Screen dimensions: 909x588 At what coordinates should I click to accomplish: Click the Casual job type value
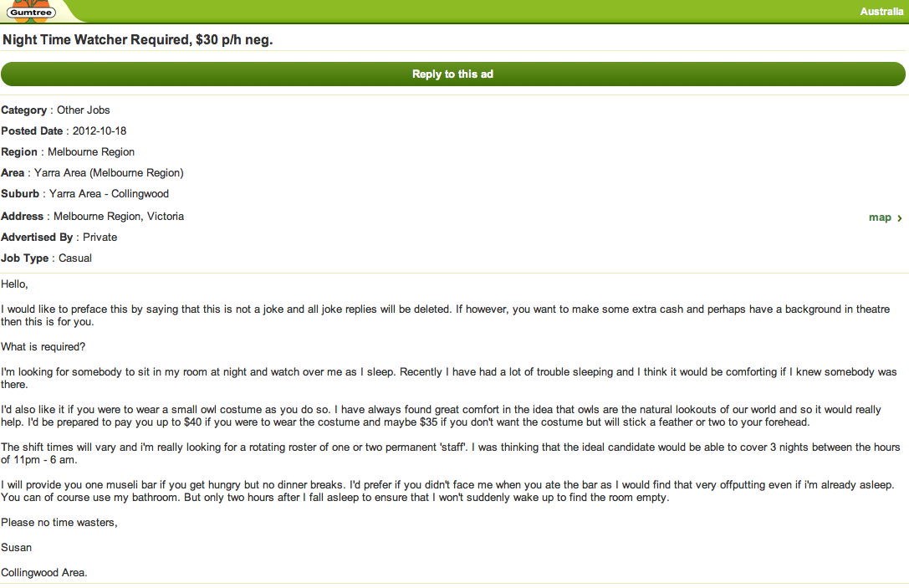pos(75,258)
